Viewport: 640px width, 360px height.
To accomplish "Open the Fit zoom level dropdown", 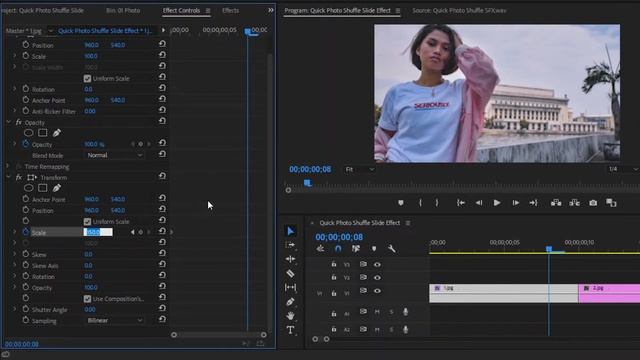I will click(360, 169).
